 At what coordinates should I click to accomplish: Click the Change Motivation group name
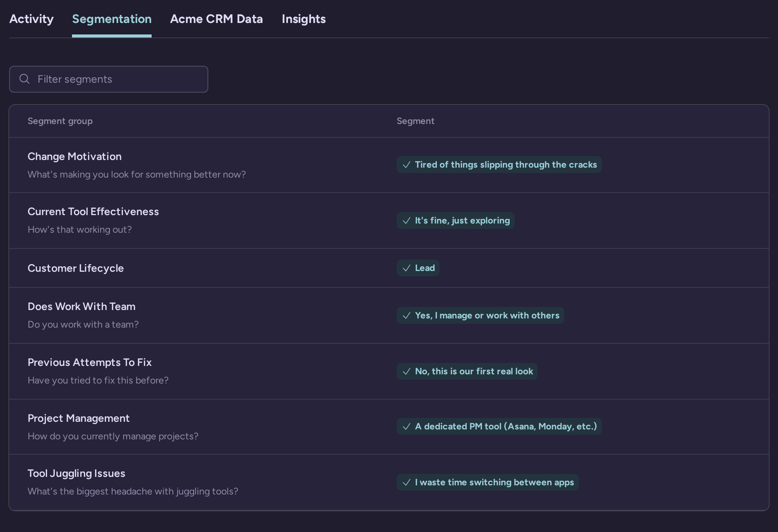(x=75, y=157)
